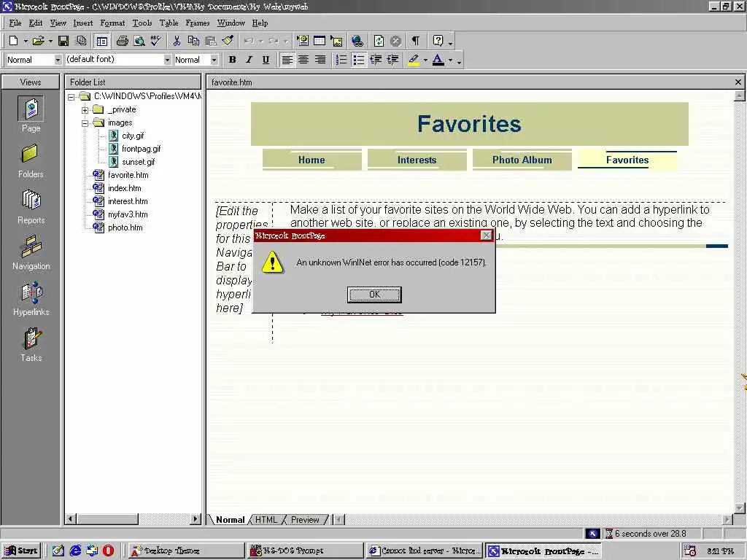Toggle Show All paragraph marks
The height and width of the screenshot is (560, 747).
(416, 41)
